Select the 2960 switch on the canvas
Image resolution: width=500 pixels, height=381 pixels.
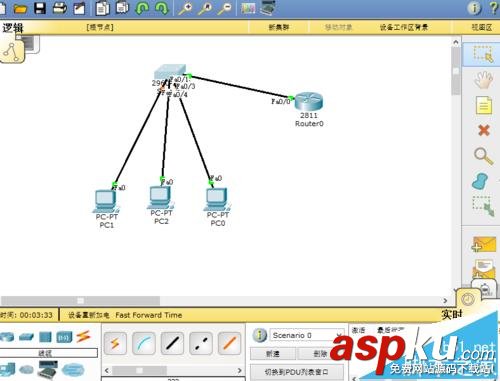pos(170,72)
